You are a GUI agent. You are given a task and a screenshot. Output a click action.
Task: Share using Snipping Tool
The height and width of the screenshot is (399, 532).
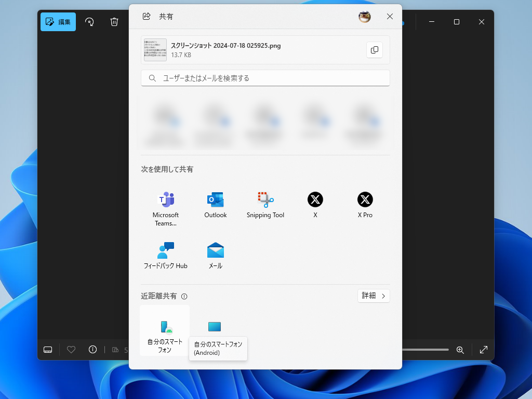coord(265,205)
